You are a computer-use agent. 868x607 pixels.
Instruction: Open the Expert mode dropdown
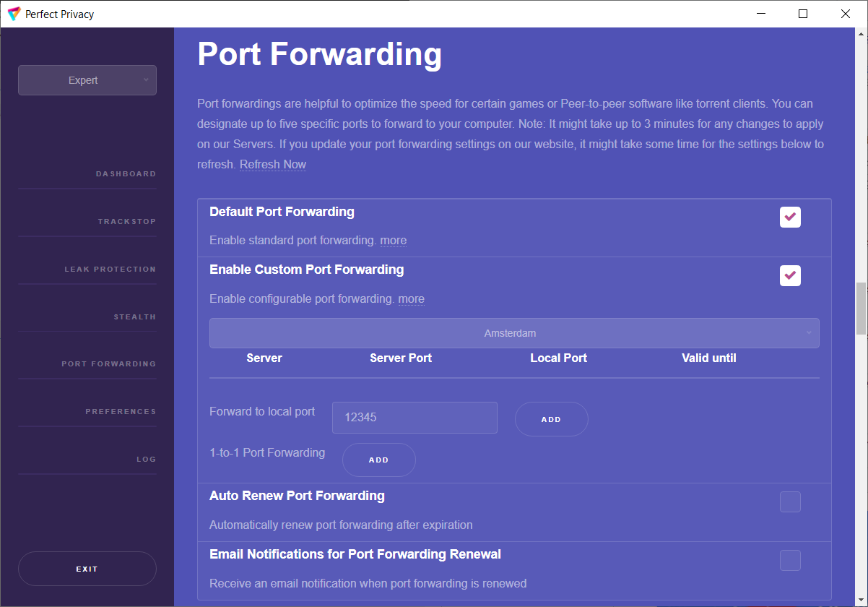pyautogui.click(x=87, y=80)
